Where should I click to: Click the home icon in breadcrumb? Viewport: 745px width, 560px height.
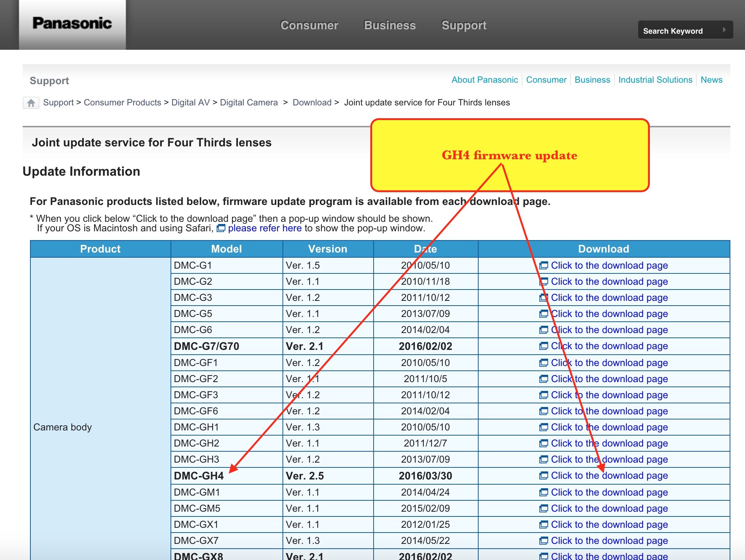[31, 103]
